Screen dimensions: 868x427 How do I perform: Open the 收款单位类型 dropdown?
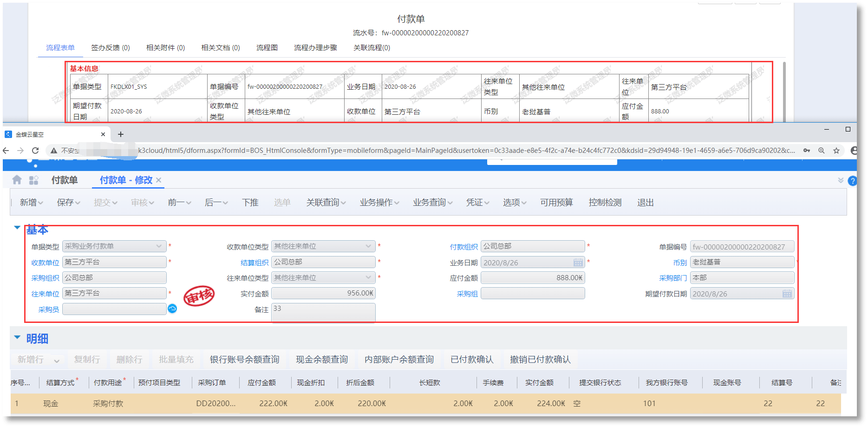(x=368, y=246)
